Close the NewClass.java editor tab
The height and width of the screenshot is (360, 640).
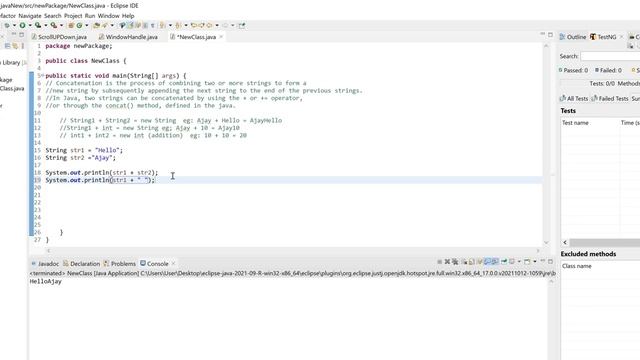(x=221, y=37)
